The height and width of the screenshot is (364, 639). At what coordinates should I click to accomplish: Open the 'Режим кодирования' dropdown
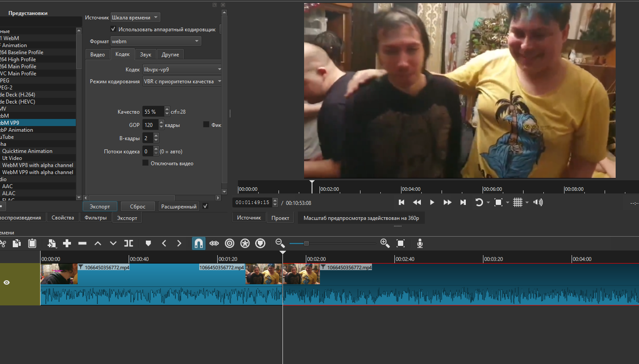(x=183, y=82)
